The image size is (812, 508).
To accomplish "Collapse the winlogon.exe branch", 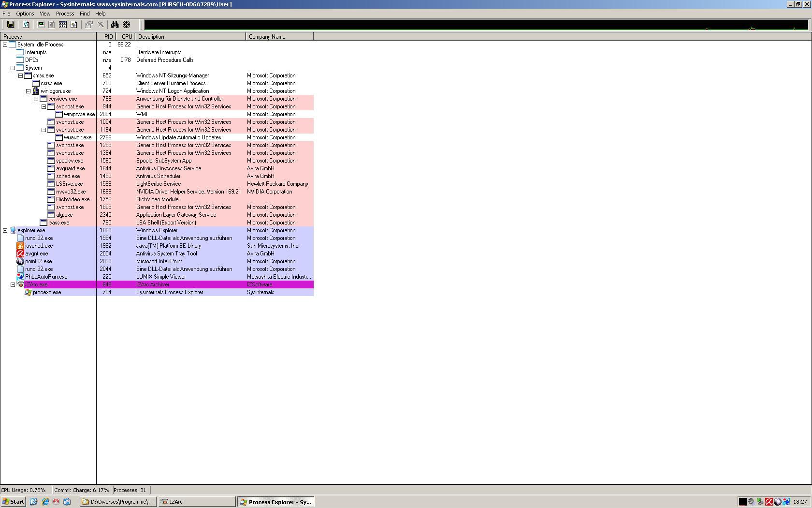I will tap(28, 91).
